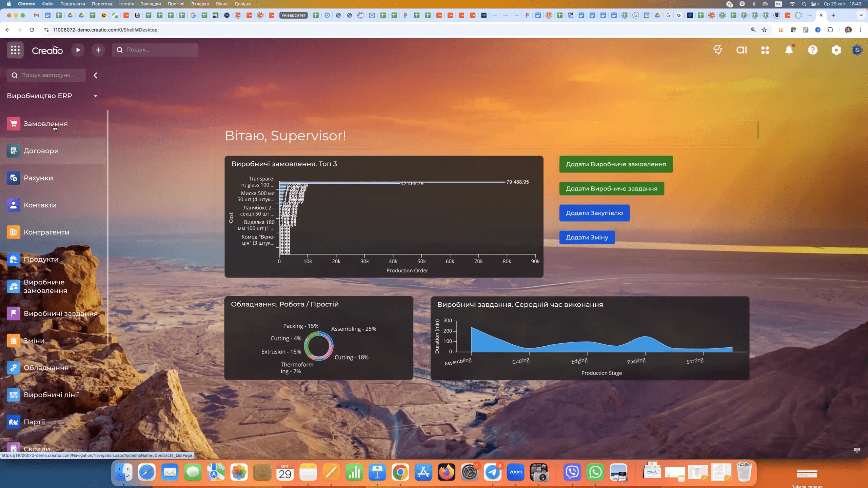Focus the global Пошук search field

pos(155,50)
